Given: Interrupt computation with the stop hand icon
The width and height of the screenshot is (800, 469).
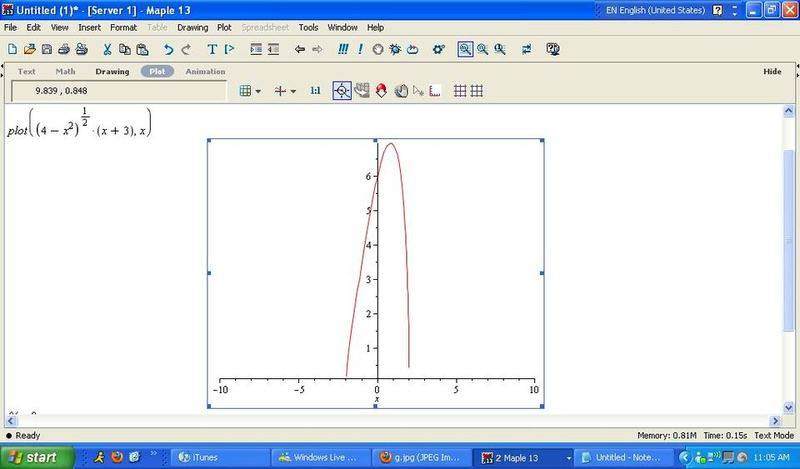Looking at the screenshot, I should (378, 49).
